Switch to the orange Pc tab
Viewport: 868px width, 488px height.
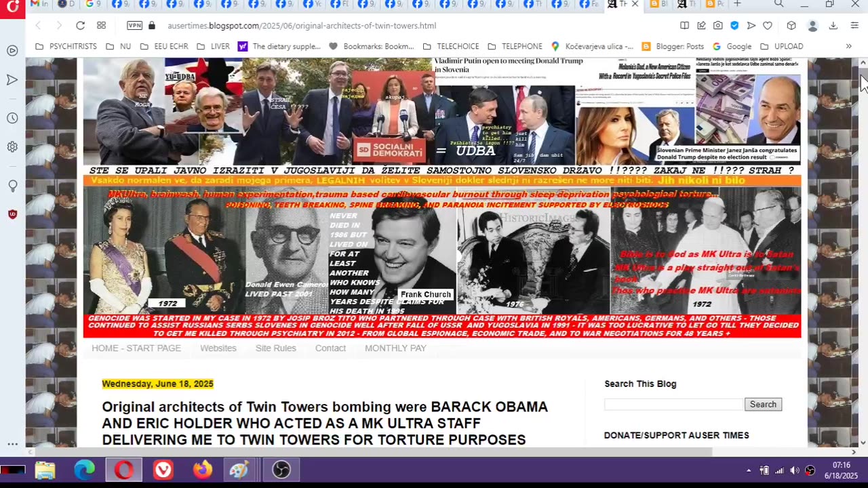715,4
